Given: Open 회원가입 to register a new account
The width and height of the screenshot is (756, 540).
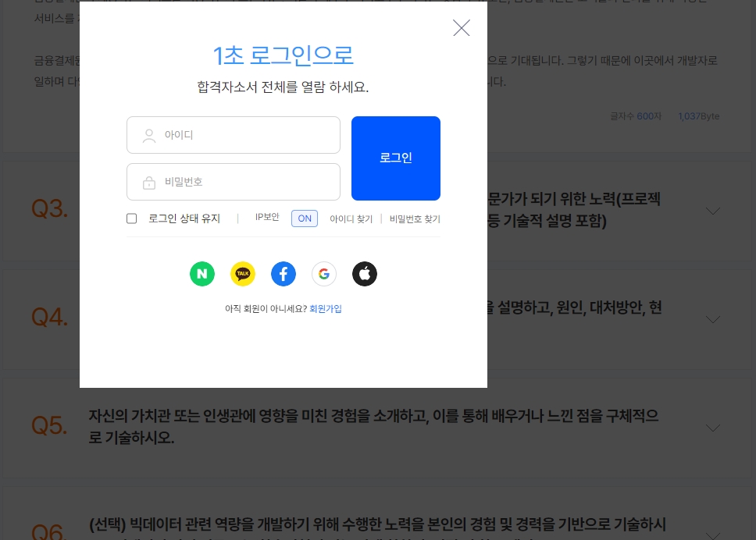Looking at the screenshot, I should (326, 308).
